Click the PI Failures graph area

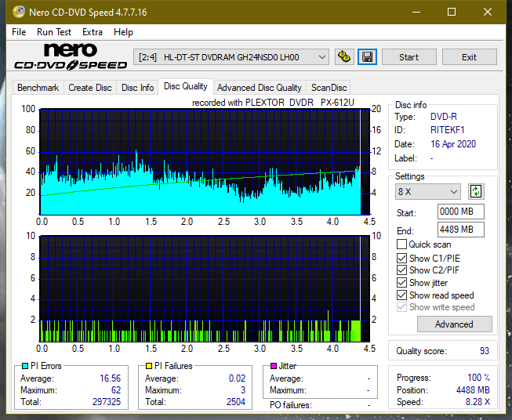pyautogui.click(x=205, y=289)
